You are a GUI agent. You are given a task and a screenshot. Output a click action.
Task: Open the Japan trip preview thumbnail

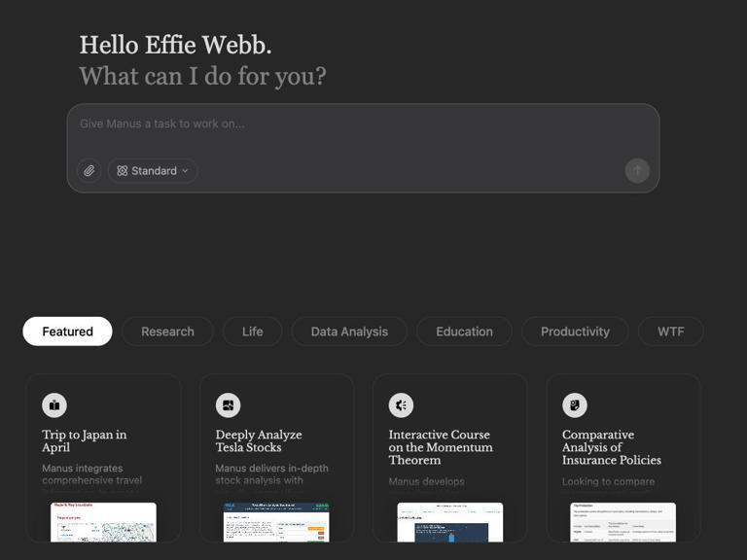point(103,522)
